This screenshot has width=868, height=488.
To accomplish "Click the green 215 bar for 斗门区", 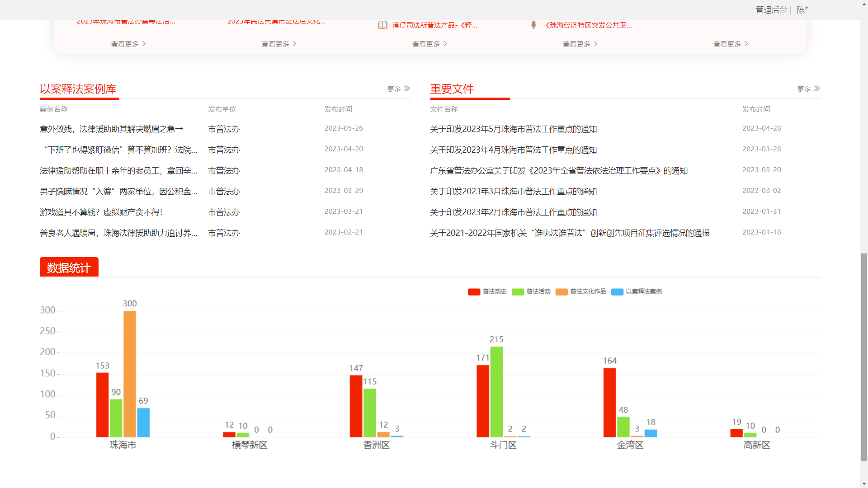I will [x=496, y=392].
